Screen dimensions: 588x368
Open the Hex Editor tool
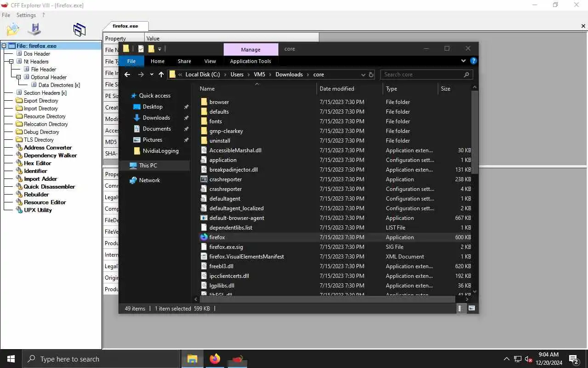tap(38, 163)
